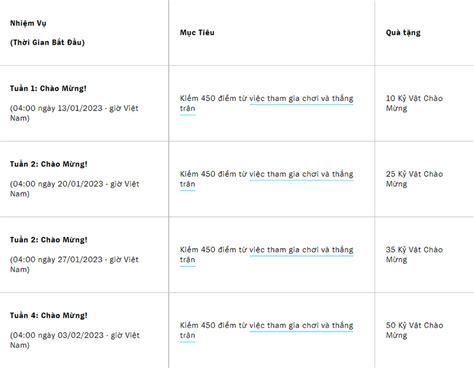Image resolution: width=474 pixels, height=368 pixels.
Task: Select the '35 Kỷ Vật Chào Mừng' reward cell
Action: tap(414, 255)
